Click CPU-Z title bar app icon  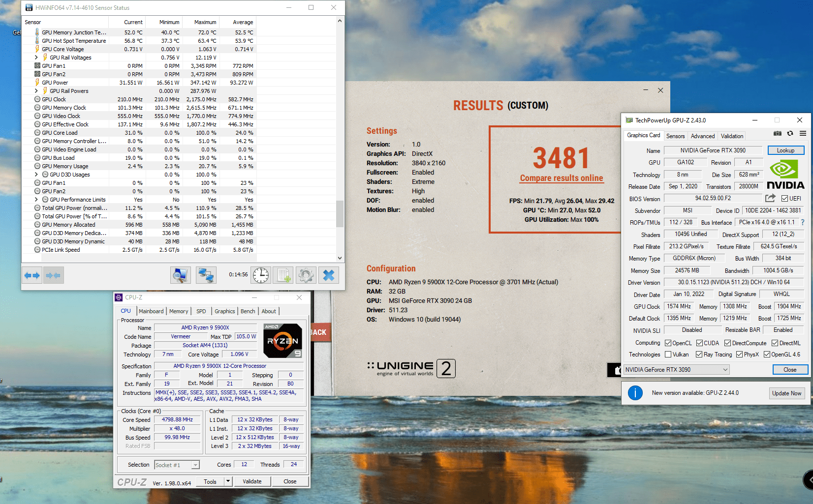coord(119,297)
